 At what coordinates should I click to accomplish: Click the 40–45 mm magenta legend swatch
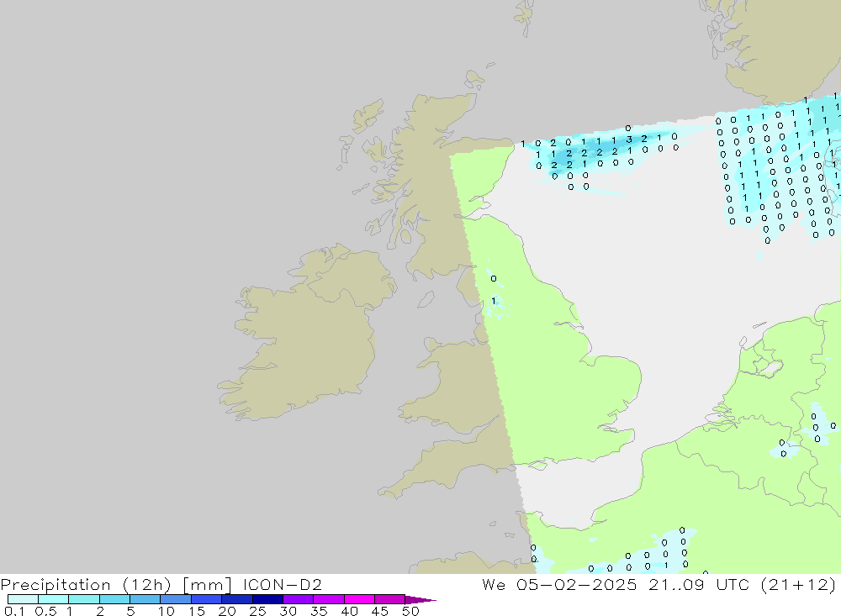(x=359, y=599)
